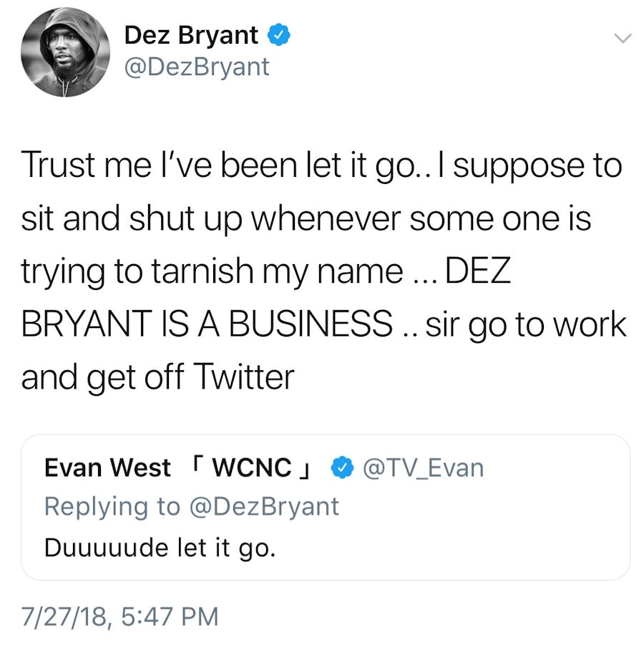Open Dez Bryant's profile picture

[x=66, y=54]
